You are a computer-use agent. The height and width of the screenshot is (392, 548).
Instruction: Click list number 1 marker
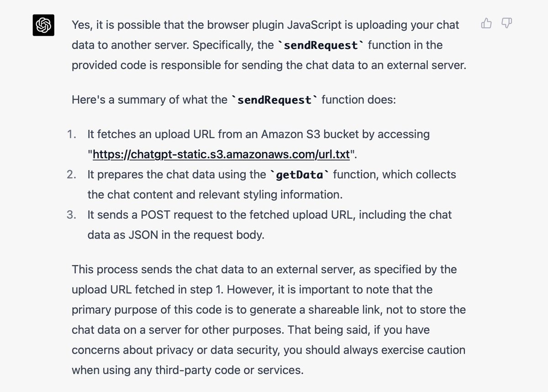click(x=72, y=134)
